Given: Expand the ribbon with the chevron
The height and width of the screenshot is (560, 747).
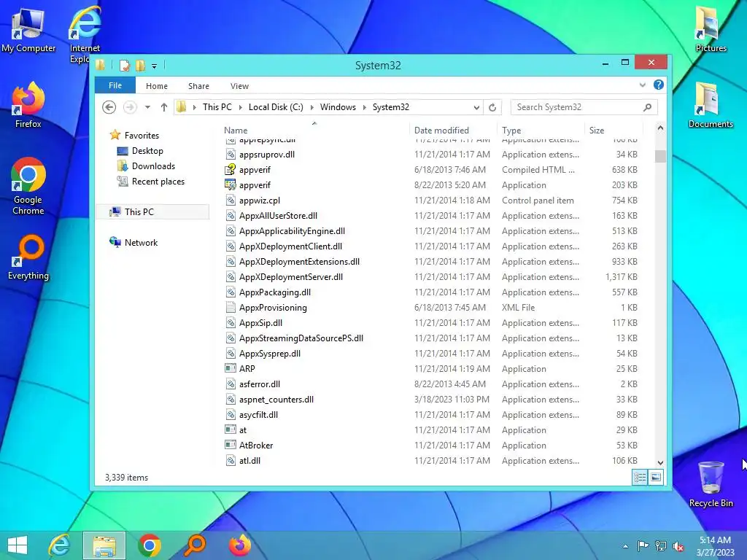Looking at the screenshot, I should pyautogui.click(x=642, y=85).
